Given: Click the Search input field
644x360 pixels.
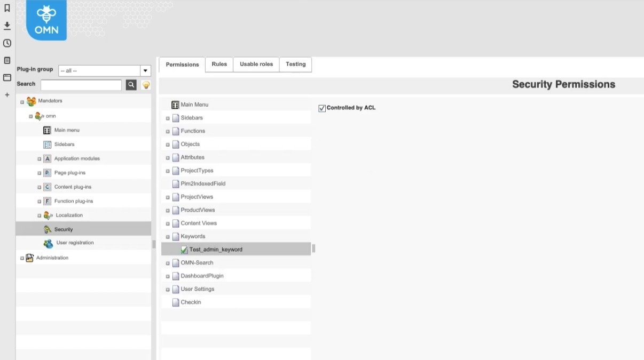Looking at the screenshot, I should pos(81,85).
